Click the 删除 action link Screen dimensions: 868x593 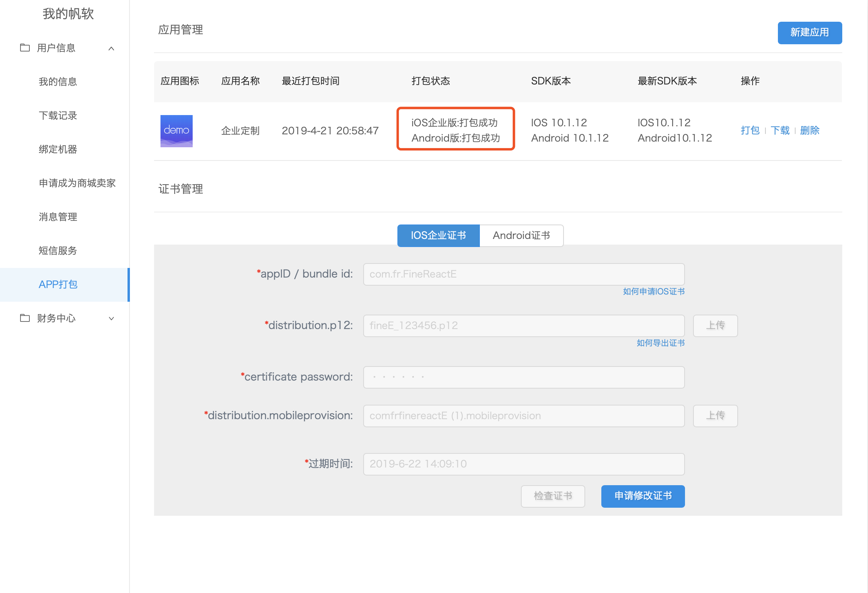coord(809,130)
